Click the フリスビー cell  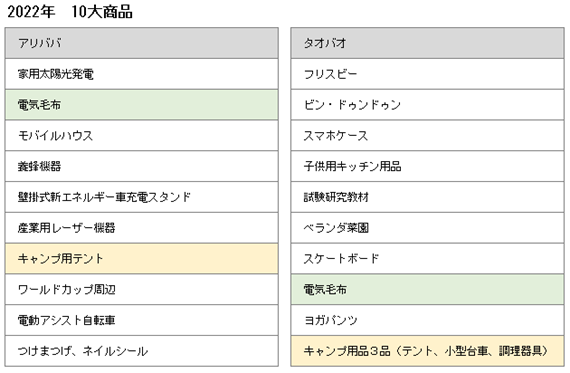(x=427, y=74)
